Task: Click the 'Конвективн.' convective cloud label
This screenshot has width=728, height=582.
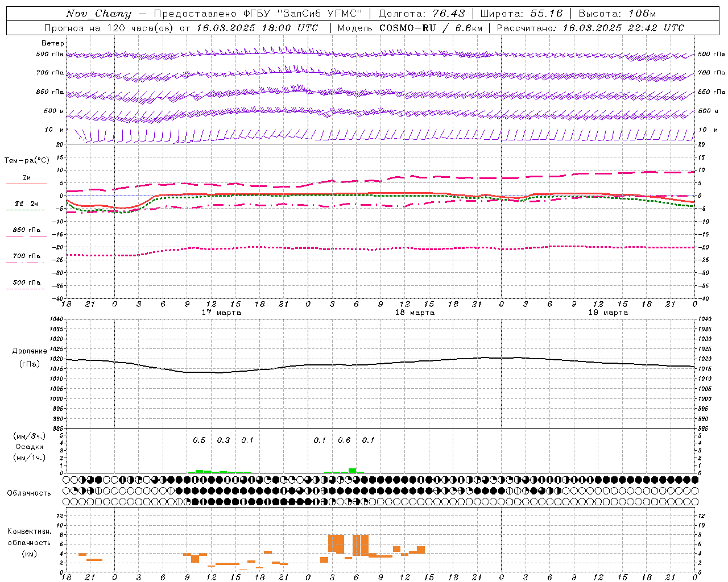Action: 30,531
